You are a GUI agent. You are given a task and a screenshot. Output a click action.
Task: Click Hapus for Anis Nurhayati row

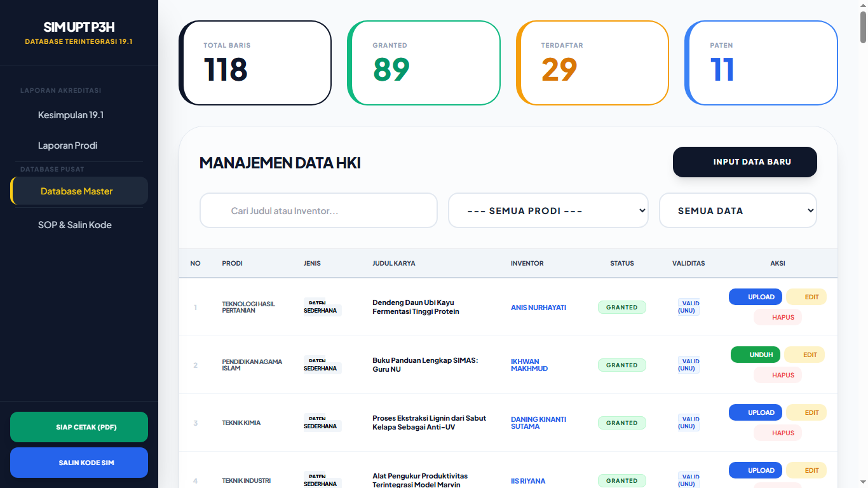tap(778, 317)
